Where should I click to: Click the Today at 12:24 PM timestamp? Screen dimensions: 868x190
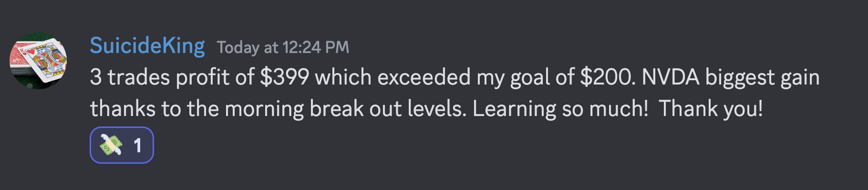(283, 47)
